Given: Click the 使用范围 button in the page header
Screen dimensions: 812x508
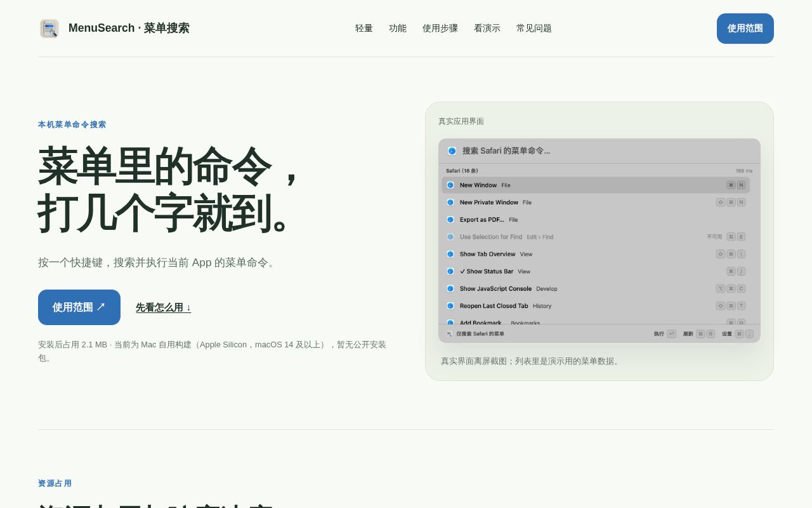Looking at the screenshot, I should tap(745, 29).
